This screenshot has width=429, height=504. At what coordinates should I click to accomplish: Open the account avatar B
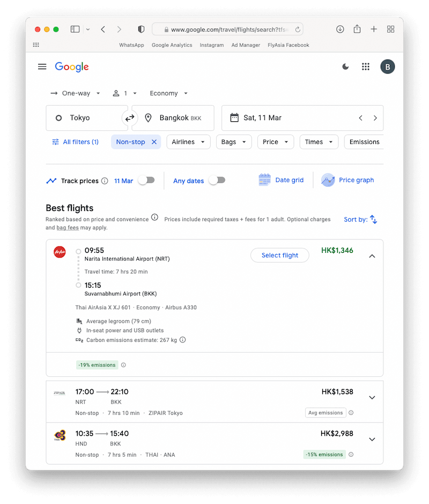click(388, 67)
